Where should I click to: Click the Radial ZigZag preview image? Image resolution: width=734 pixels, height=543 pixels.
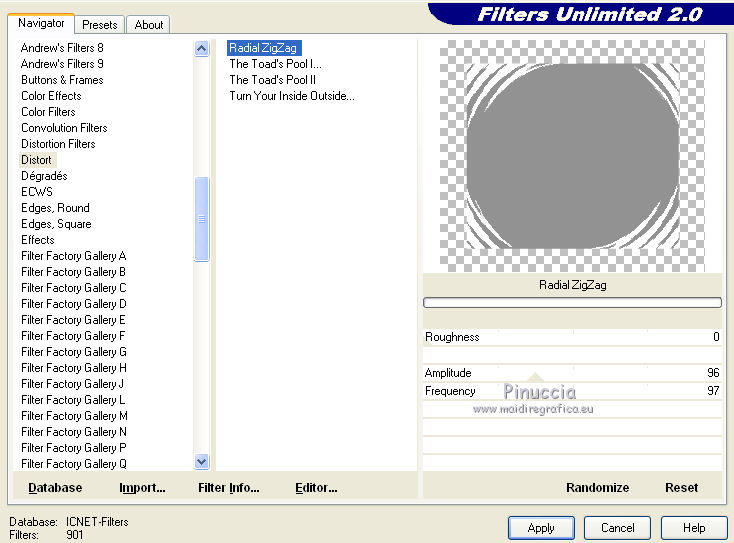572,155
